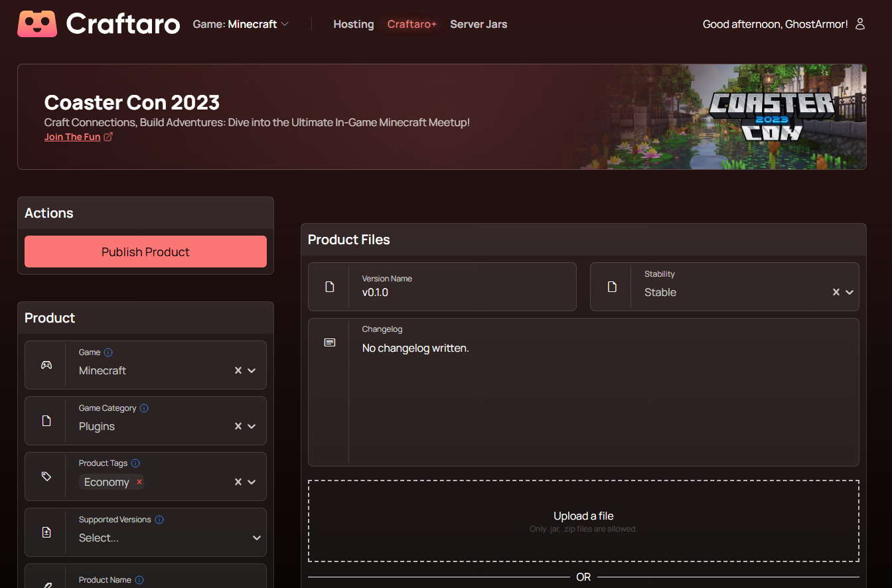Open the Server Jars nav item
The height and width of the screenshot is (588, 892).
click(x=479, y=24)
